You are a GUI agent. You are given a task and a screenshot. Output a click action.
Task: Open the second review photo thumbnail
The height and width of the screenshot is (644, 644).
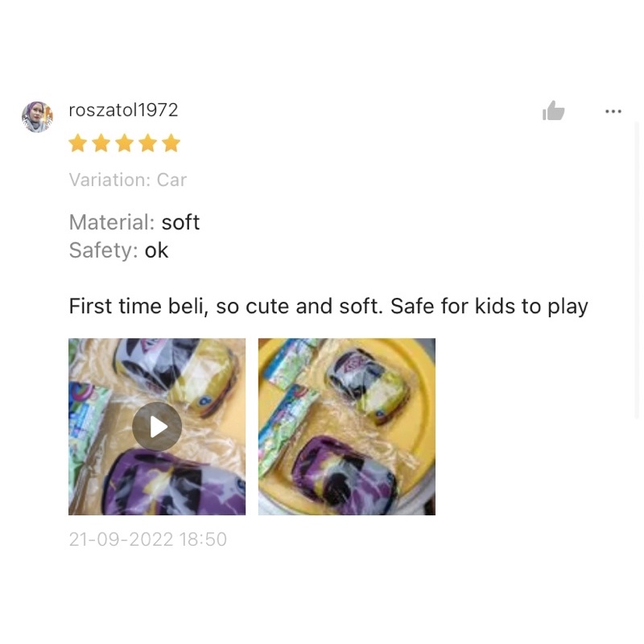tap(347, 427)
